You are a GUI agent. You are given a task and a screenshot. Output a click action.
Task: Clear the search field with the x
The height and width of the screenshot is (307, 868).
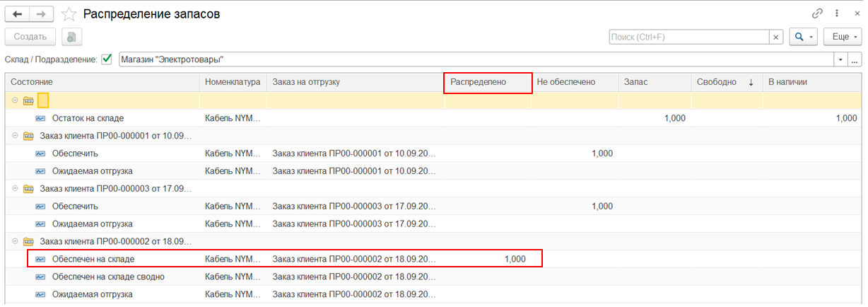[776, 37]
